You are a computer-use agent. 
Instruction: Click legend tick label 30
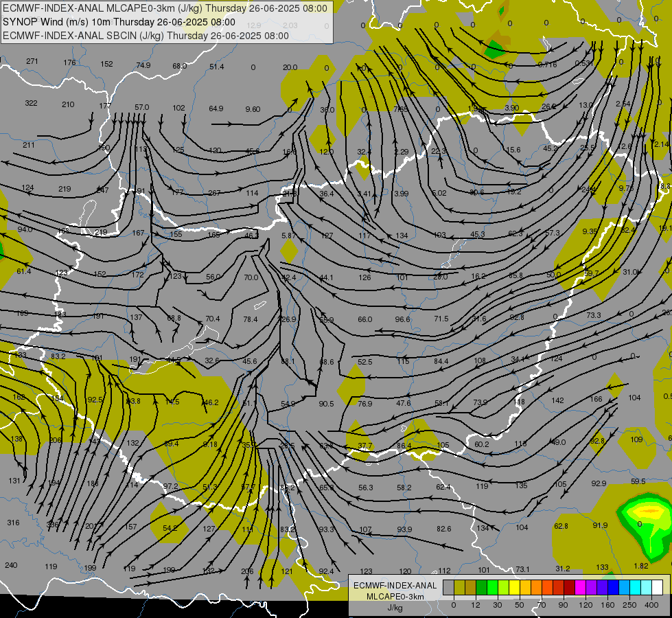coord(498,605)
